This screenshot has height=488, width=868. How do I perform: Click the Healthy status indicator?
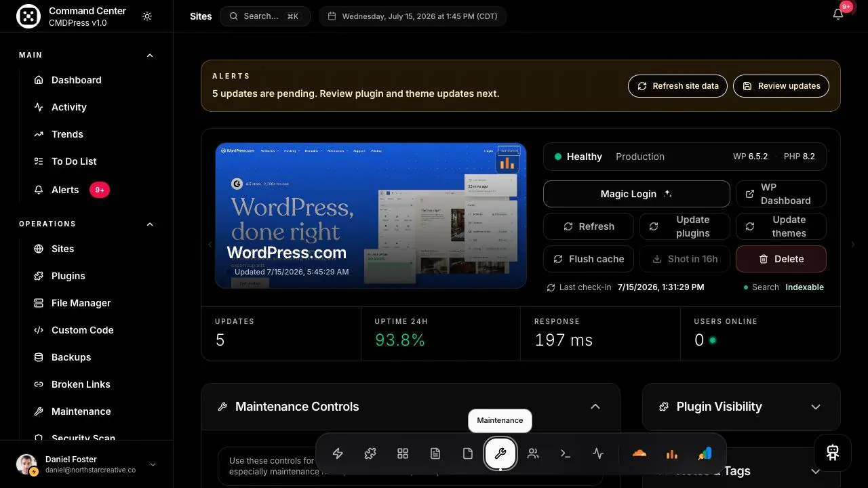[578, 157]
